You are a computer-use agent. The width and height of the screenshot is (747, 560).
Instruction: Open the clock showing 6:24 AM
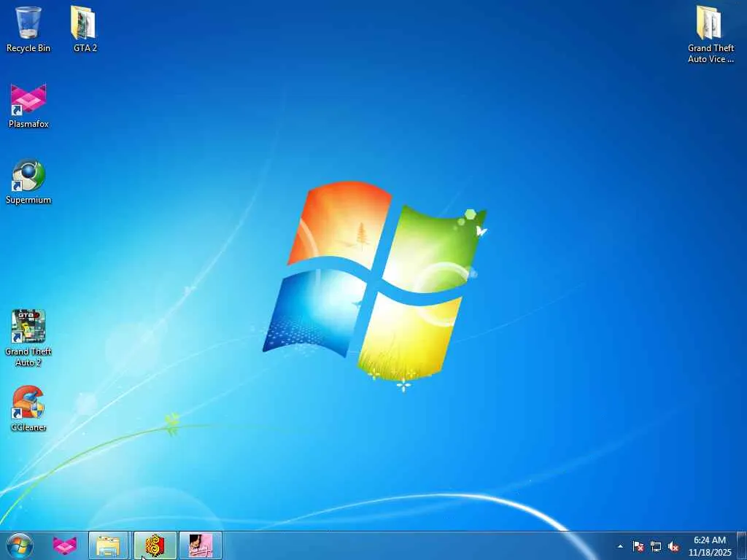pyautogui.click(x=709, y=546)
